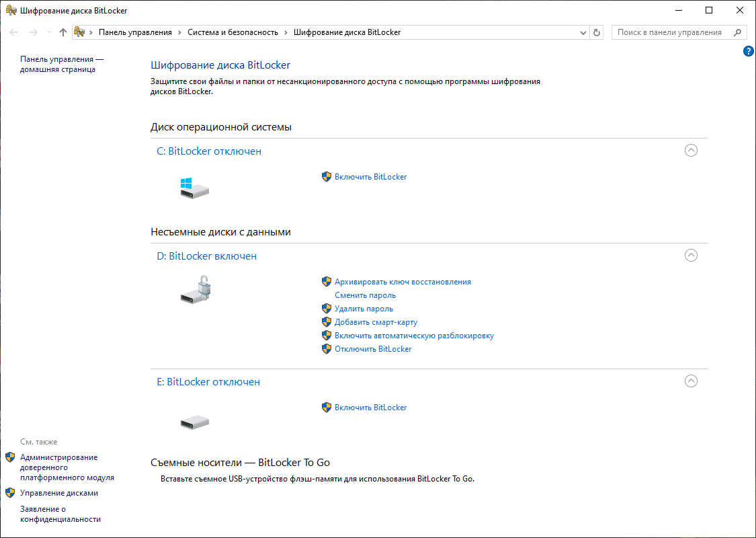Image resolution: width=756 pixels, height=538 pixels.
Task: Collapse the D: drive section
Action: [691, 256]
